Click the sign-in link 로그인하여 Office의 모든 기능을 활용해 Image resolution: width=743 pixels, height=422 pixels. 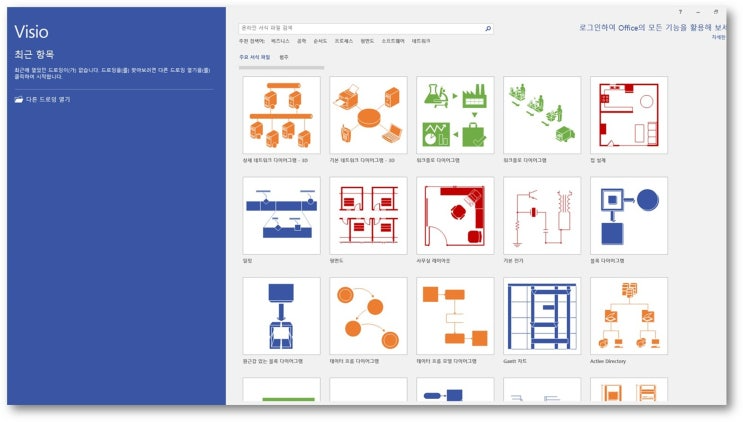click(x=652, y=28)
